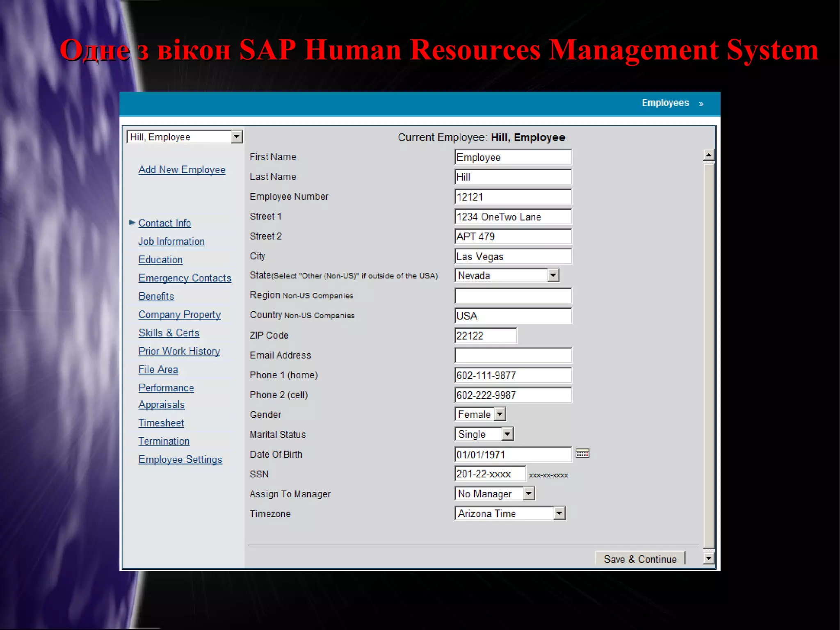
Task: Open the Education section
Action: coord(160,260)
